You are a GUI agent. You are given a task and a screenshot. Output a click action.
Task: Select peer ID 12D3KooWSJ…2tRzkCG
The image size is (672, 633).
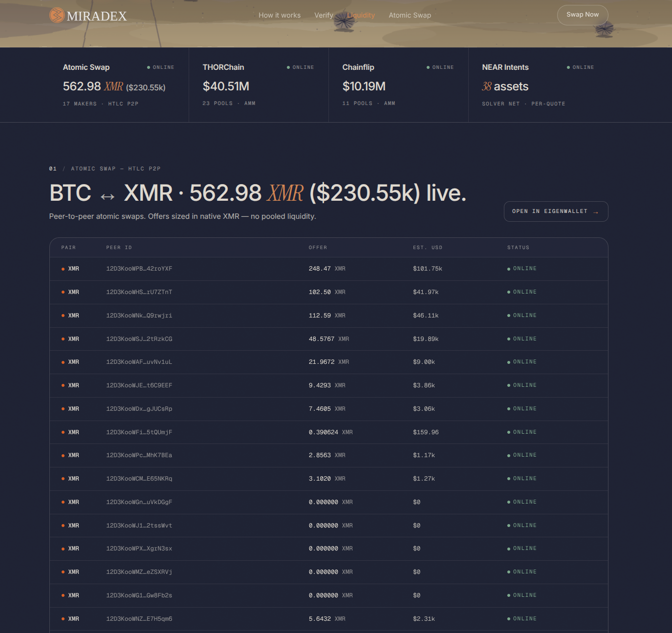139,339
